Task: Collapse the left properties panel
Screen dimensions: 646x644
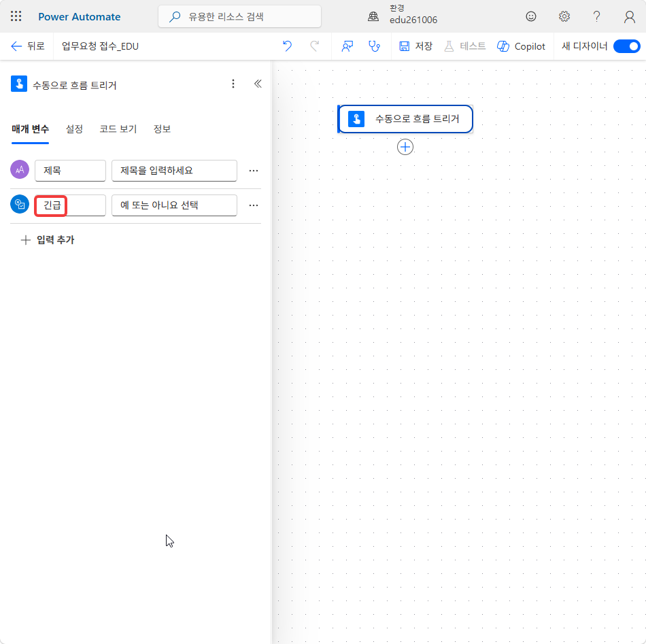Action: [x=258, y=84]
